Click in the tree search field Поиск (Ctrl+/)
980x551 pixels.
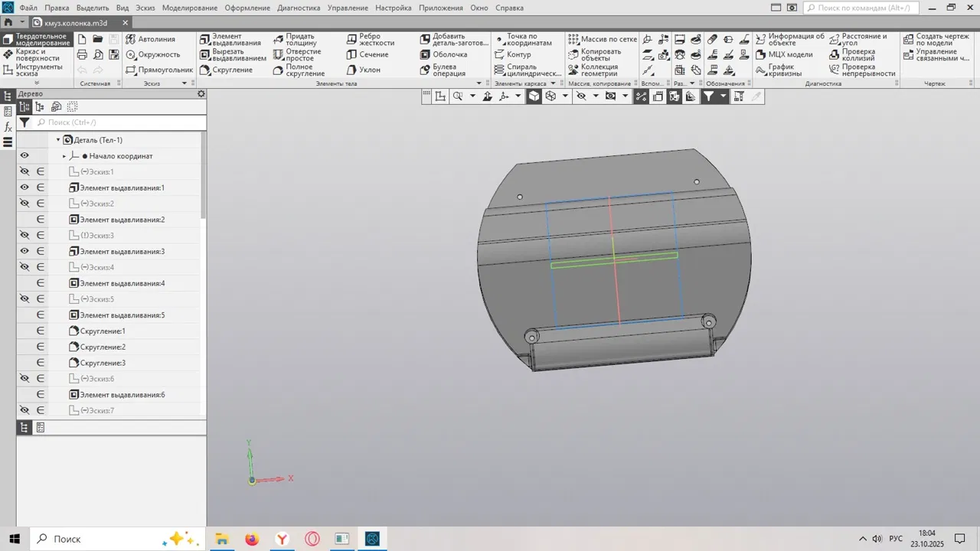pyautogui.click(x=120, y=122)
